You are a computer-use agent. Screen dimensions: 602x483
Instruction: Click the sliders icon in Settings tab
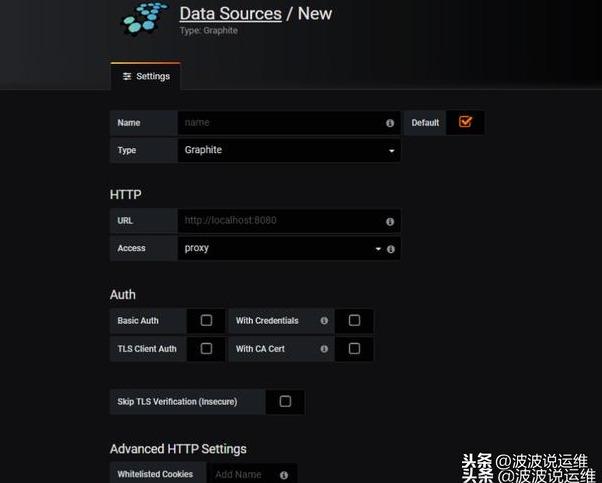[127, 76]
